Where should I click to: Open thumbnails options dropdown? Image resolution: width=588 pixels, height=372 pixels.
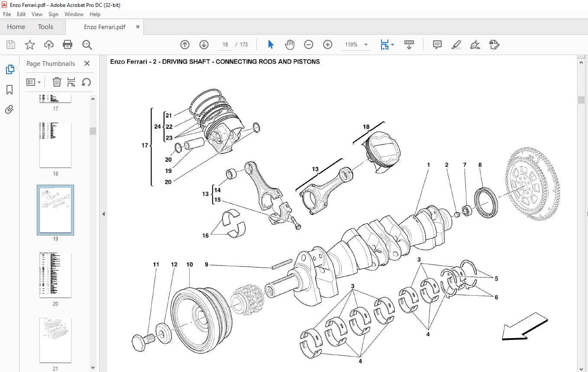[x=34, y=82]
